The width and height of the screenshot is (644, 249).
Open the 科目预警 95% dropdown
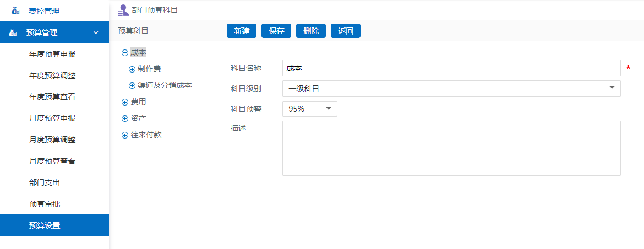(x=309, y=109)
